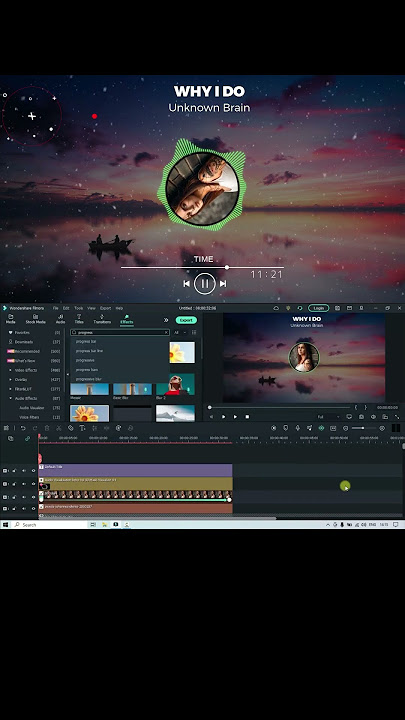405x720 pixels.
Task: Choose the 'progressive blur' search suggestion
Action: tap(89, 379)
